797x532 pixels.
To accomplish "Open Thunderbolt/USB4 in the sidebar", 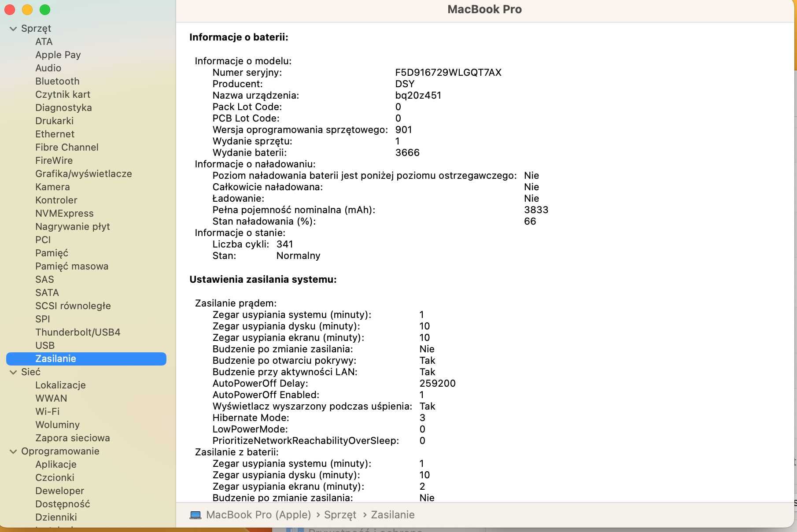I will (x=78, y=332).
